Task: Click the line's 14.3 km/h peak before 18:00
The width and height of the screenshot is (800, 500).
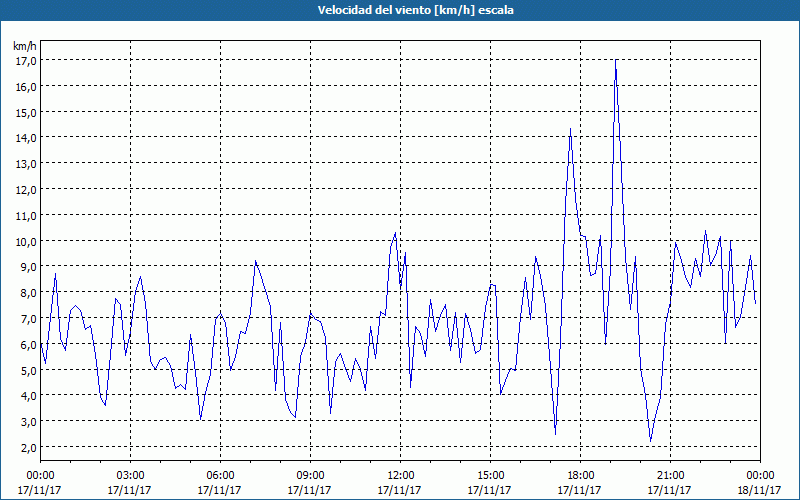Action: point(570,129)
